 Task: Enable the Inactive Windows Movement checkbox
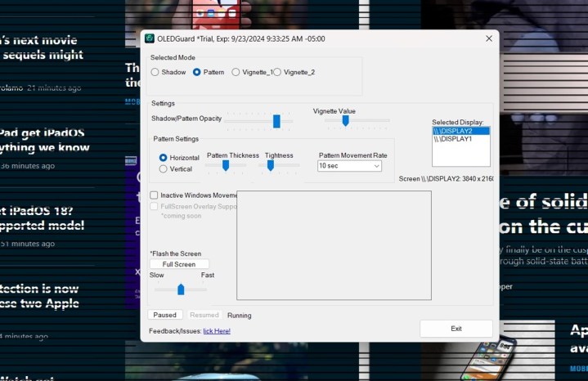154,195
